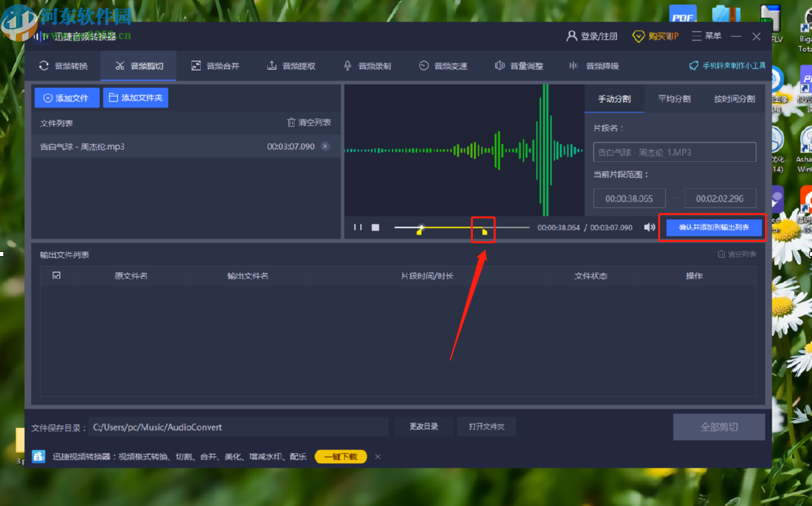Screen dimensions: 812x506
Task: Clear file list with 清空列表
Action: (x=309, y=122)
